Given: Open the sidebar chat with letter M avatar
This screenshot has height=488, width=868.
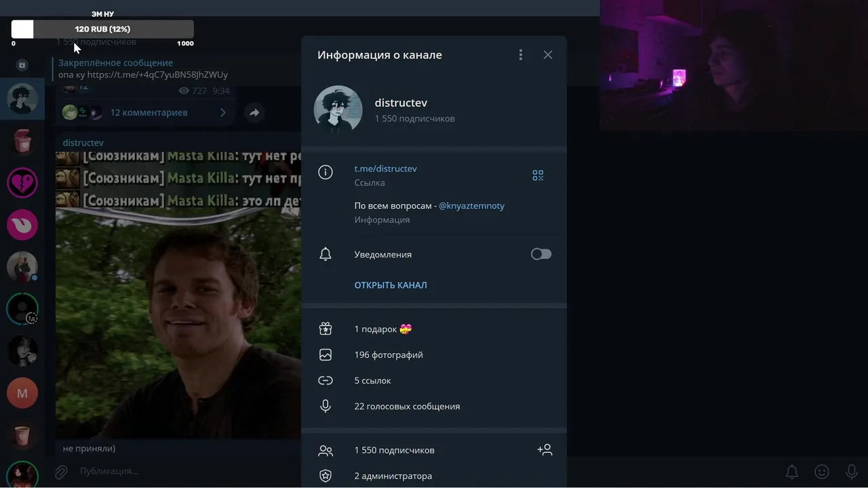Looking at the screenshot, I should (x=22, y=393).
